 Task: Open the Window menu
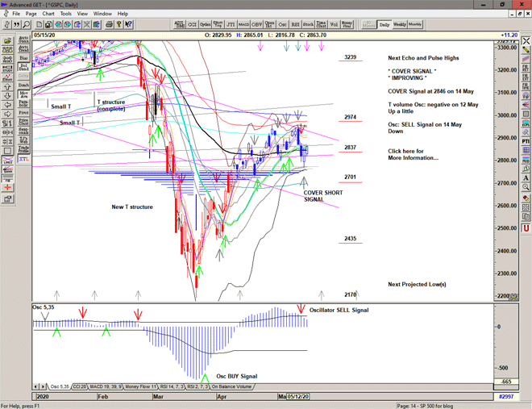coord(102,14)
